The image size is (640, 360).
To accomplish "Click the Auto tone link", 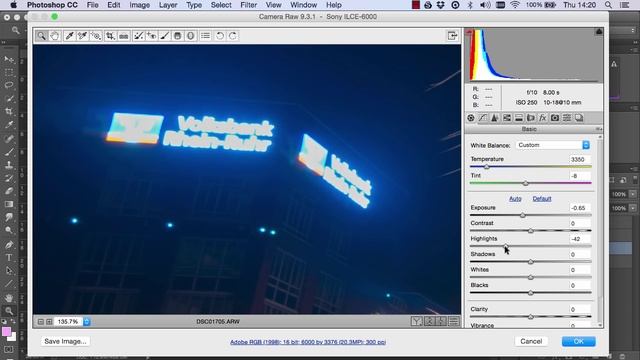I will [515, 199].
